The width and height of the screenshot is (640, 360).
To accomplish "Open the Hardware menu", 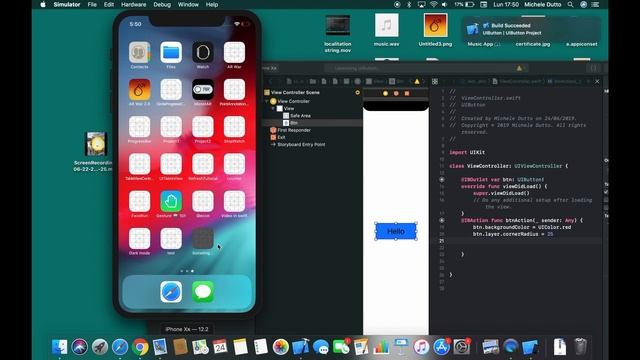I will pos(133,4).
